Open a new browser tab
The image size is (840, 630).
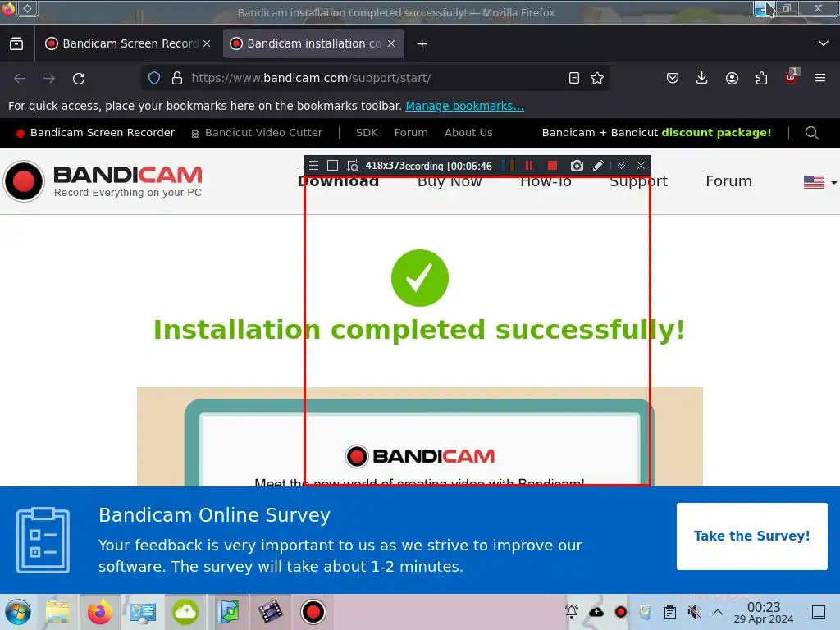[x=422, y=44]
